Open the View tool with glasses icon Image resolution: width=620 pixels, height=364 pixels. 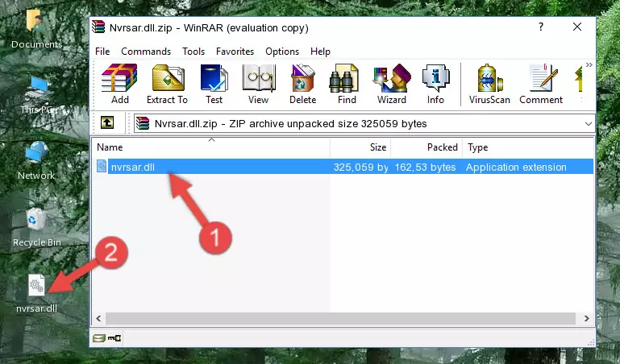click(259, 84)
